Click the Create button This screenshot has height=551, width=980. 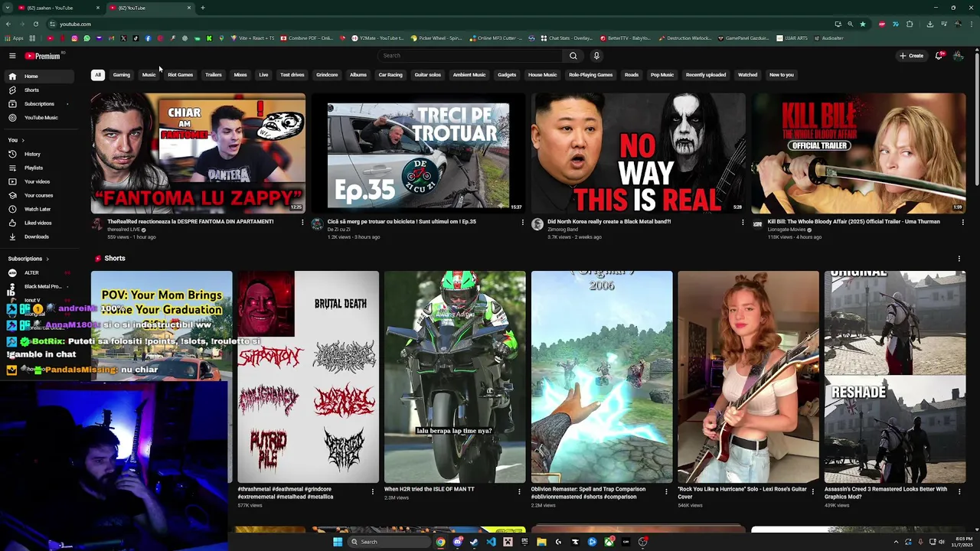tap(911, 56)
